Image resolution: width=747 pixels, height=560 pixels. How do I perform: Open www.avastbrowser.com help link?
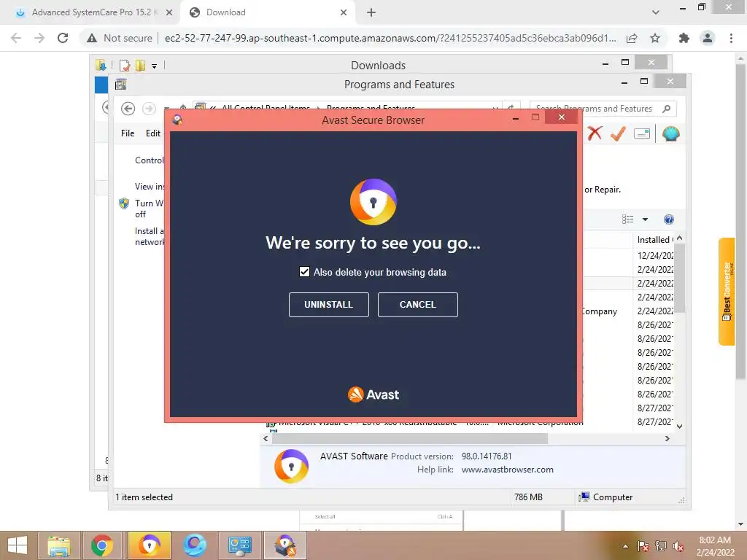point(508,470)
